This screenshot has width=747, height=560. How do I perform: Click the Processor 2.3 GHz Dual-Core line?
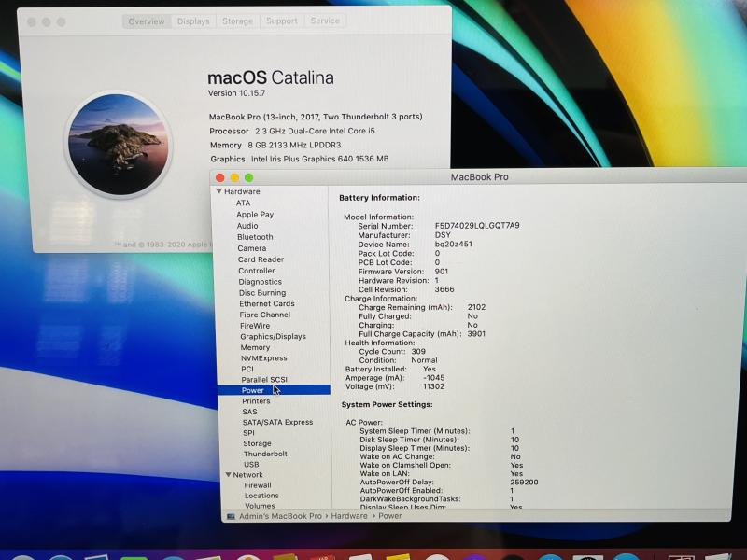coord(292,131)
